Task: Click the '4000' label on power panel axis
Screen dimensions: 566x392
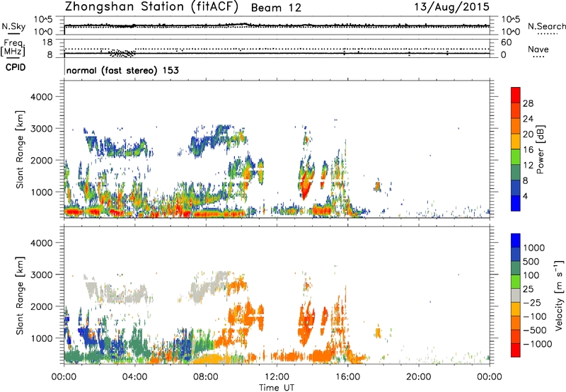Action: pyautogui.click(x=42, y=97)
